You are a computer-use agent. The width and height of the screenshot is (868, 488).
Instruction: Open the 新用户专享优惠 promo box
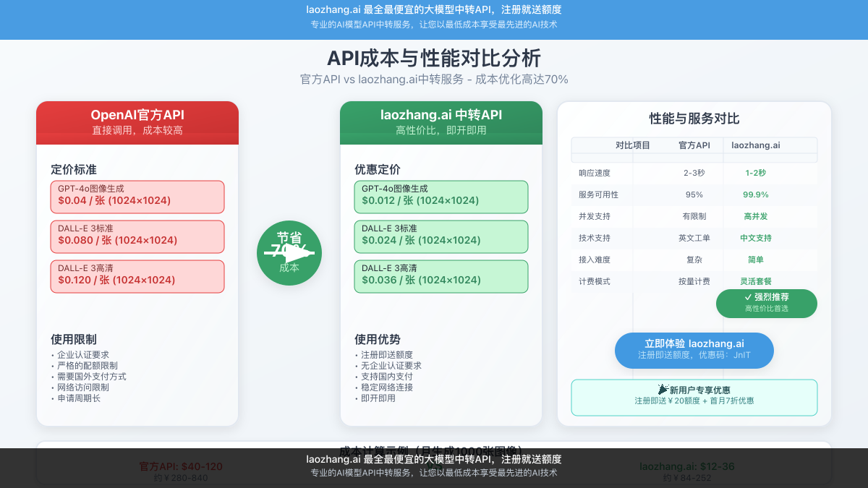(x=694, y=398)
